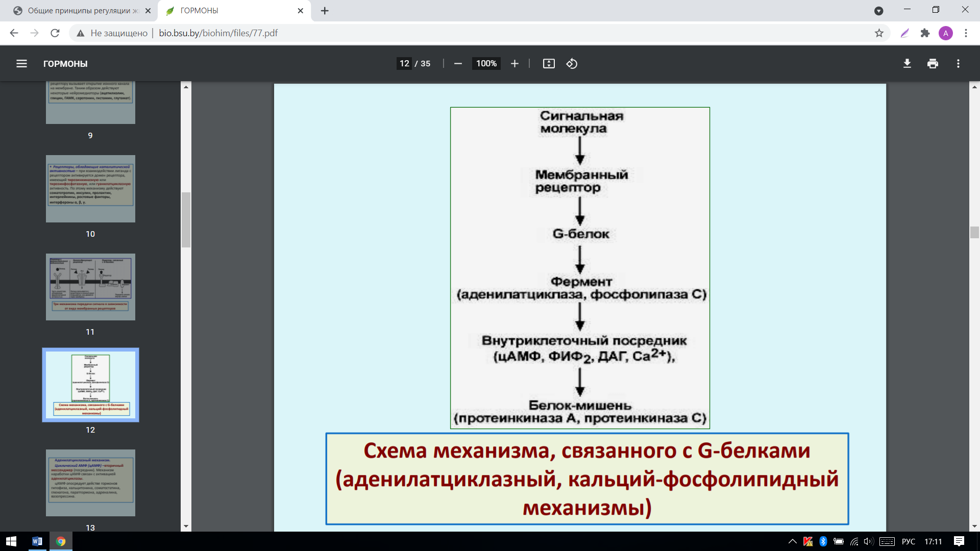
Task: Click the 17:11 clock
Action: point(933,541)
